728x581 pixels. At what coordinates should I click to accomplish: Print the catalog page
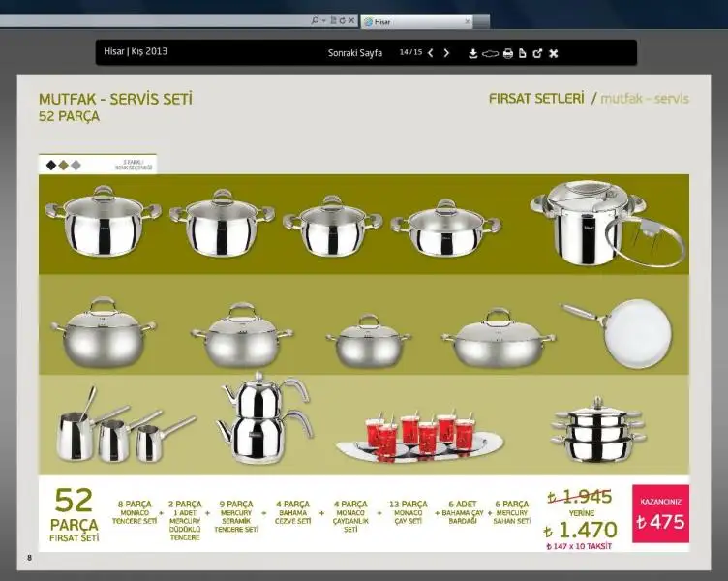pos(508,54)
